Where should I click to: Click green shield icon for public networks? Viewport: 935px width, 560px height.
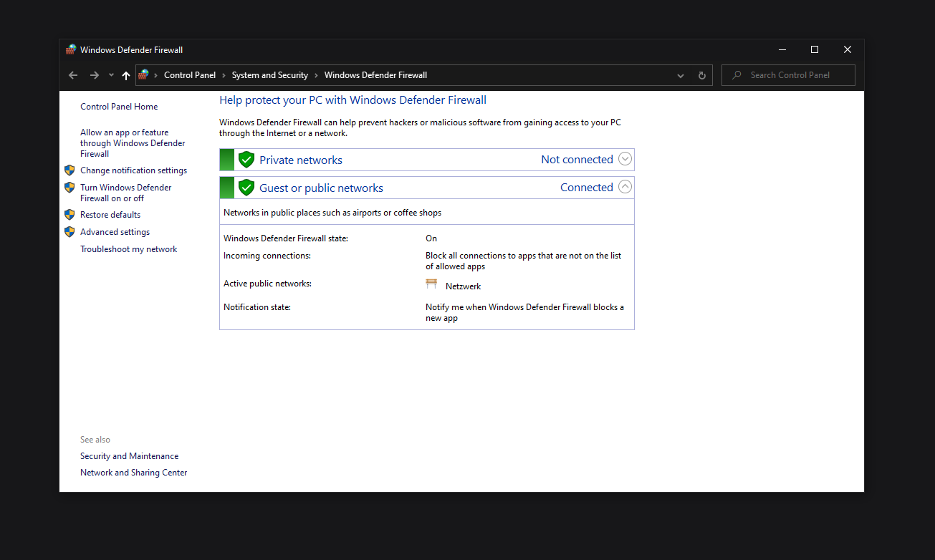[x=246, y=188]
